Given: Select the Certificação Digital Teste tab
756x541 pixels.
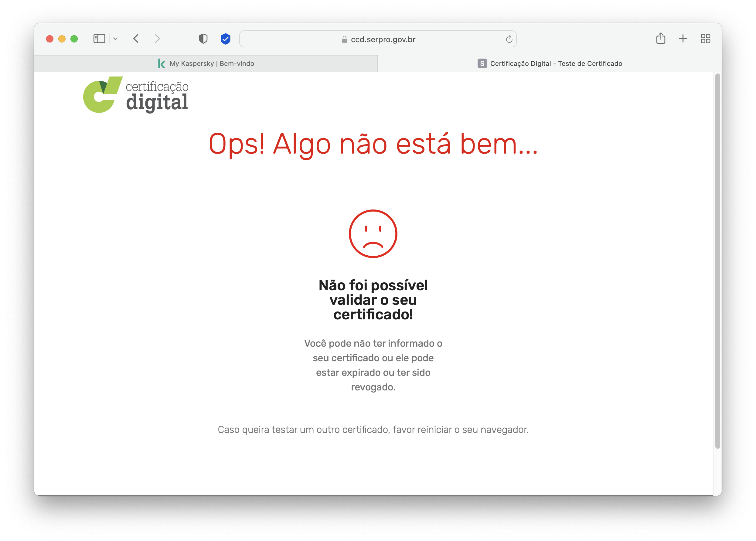Looking at the screenshot, I should click(x=550, y=63).
